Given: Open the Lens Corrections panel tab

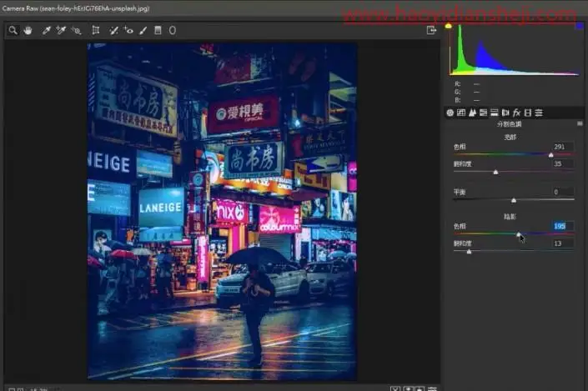Looking at the screenshot, I should pos(505,113).
